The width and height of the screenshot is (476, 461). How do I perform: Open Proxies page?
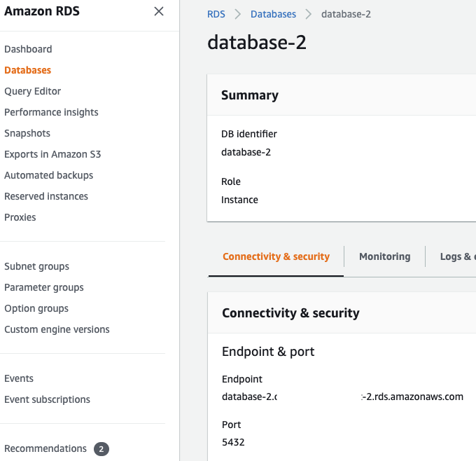tap(20, 217)
